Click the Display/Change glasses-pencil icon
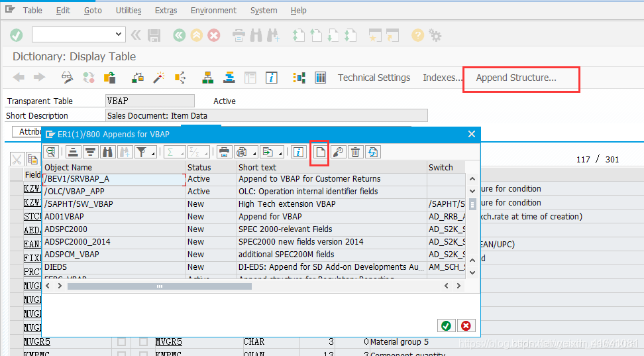Image resolution: width=644 pixels, height=356 pixels. tap(68, 78)
